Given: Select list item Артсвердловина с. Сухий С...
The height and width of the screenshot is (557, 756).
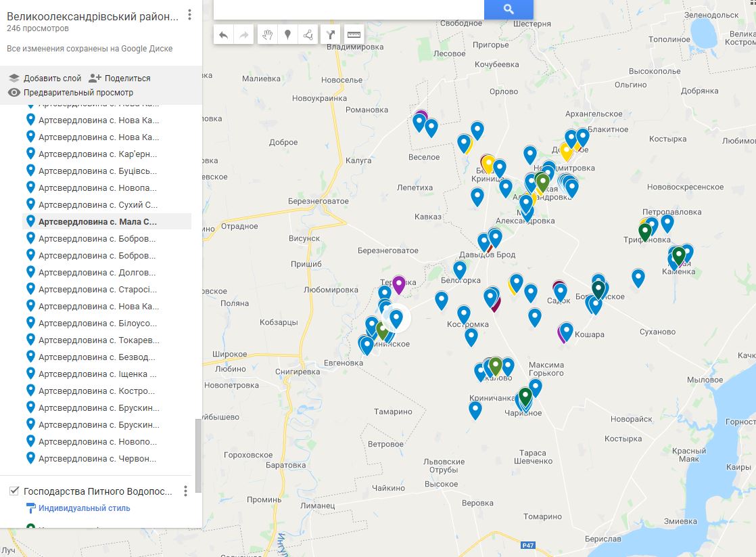Looking at the screenshot, I should click(x=97, y=204).
